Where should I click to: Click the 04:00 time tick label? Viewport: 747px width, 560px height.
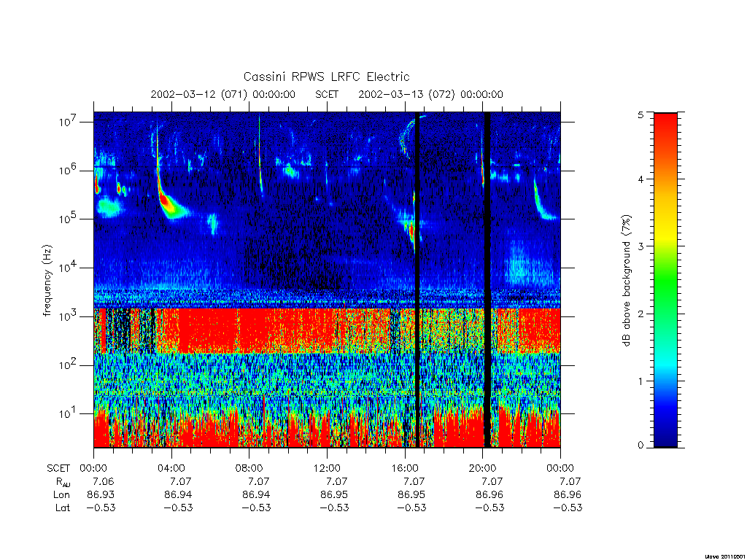point(171,468)
